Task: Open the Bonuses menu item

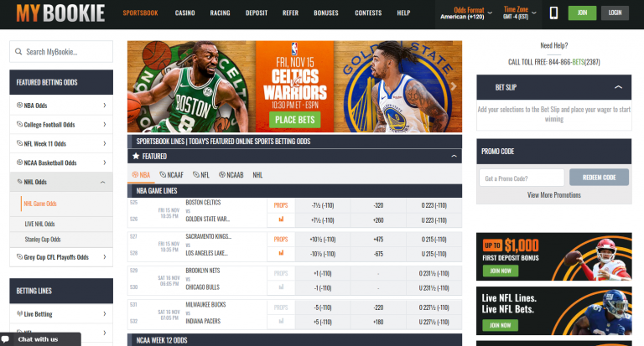Action: 326,13
